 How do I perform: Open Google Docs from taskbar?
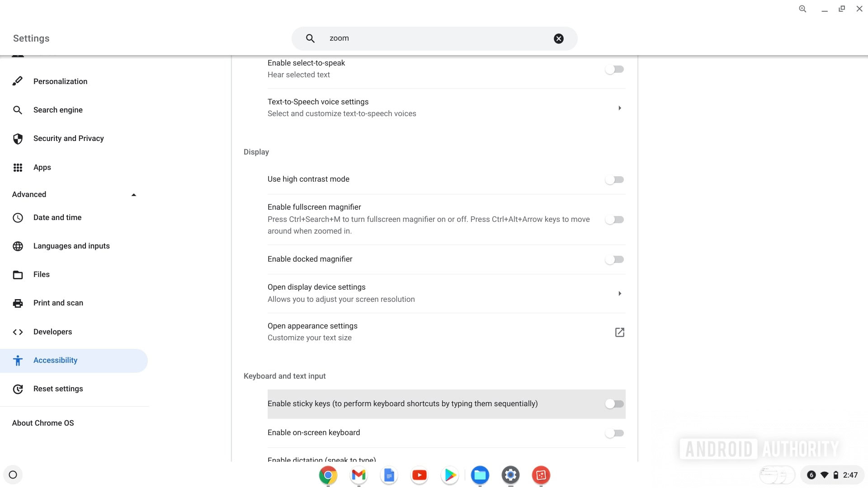pyautogui.click(x=389, y=475)
